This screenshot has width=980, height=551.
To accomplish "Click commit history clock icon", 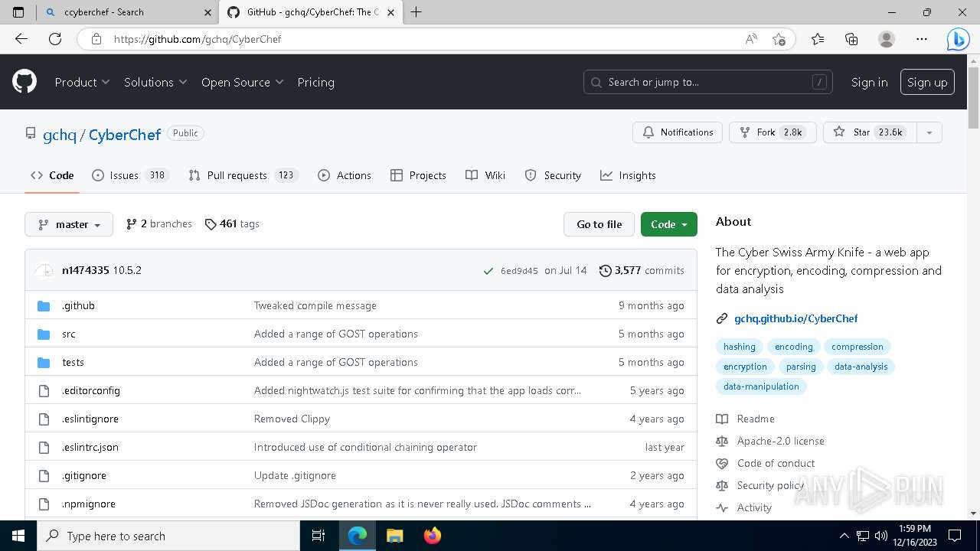I will 605,270.
